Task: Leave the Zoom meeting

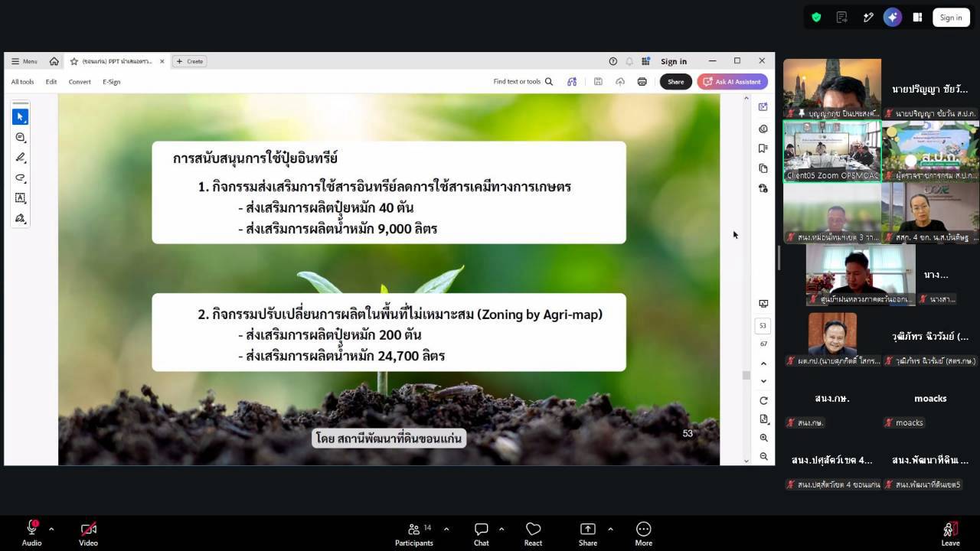Action: (950, 533)
